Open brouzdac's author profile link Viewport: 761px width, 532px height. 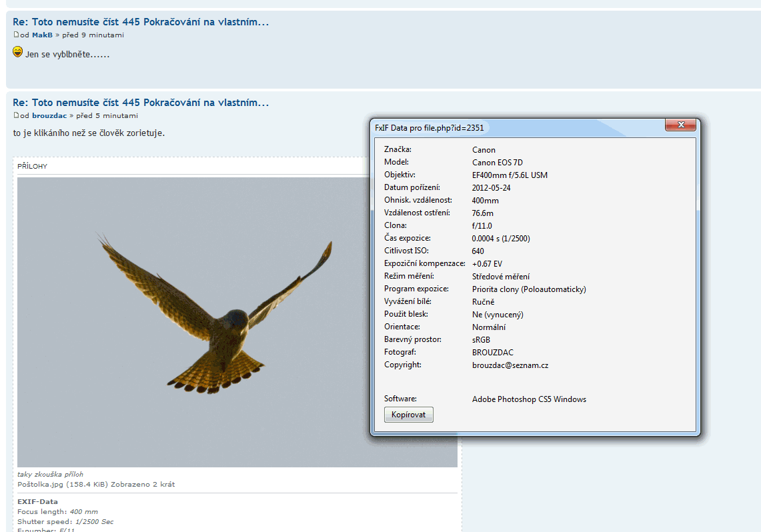click(x=49, y=115)
